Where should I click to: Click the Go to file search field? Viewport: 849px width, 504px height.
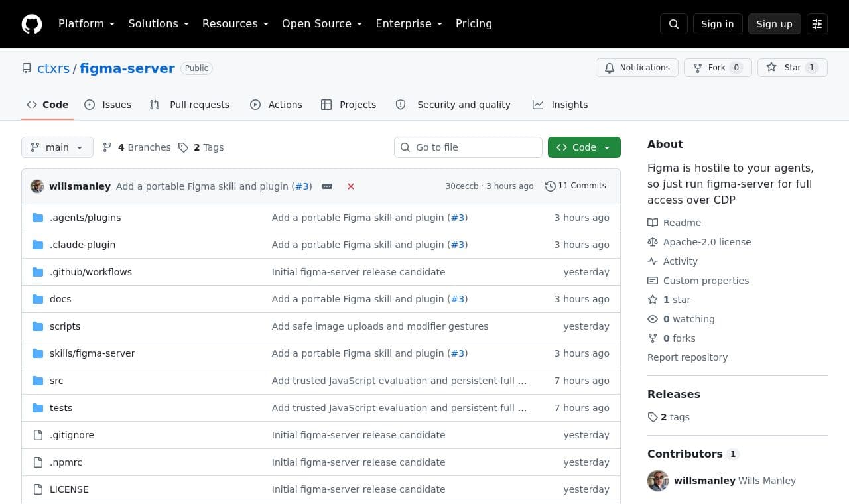pyautogui.click(x=468, y=147)
